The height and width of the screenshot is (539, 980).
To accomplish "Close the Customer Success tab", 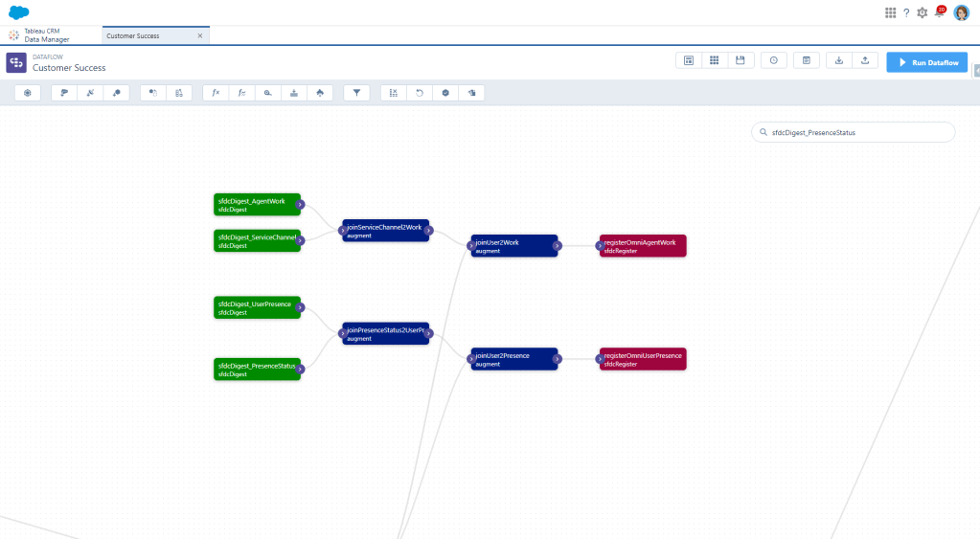I will click(199, 35).
